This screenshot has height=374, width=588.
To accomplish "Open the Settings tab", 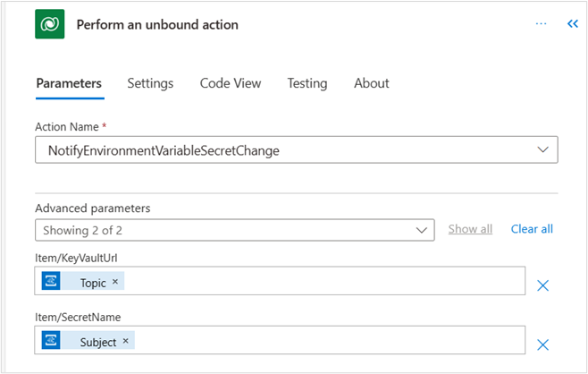I will pyautogui.click(x=150, y=83).
